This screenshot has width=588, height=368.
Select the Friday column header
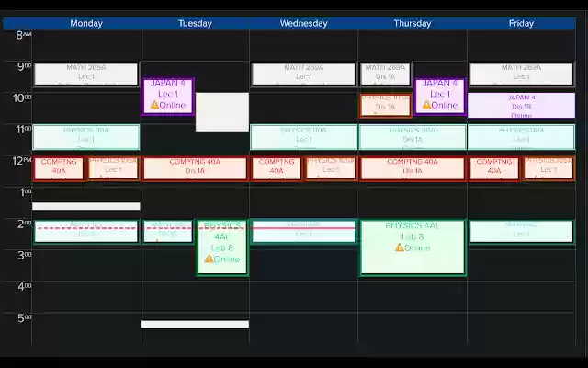click(521, 23)
